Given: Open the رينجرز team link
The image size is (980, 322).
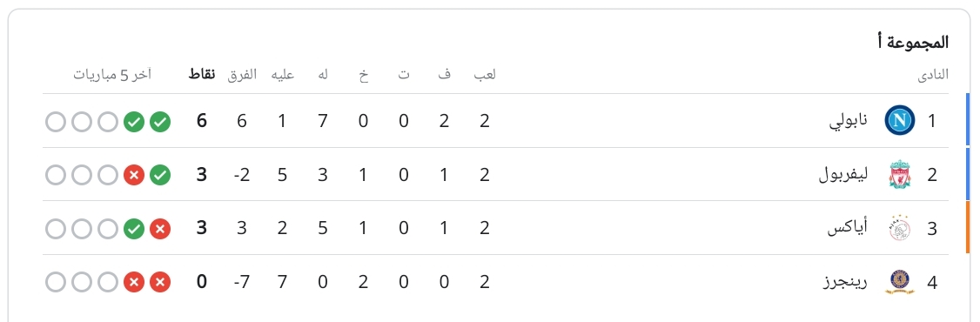Looking at the screenshot, I should [x=845, y=283].
